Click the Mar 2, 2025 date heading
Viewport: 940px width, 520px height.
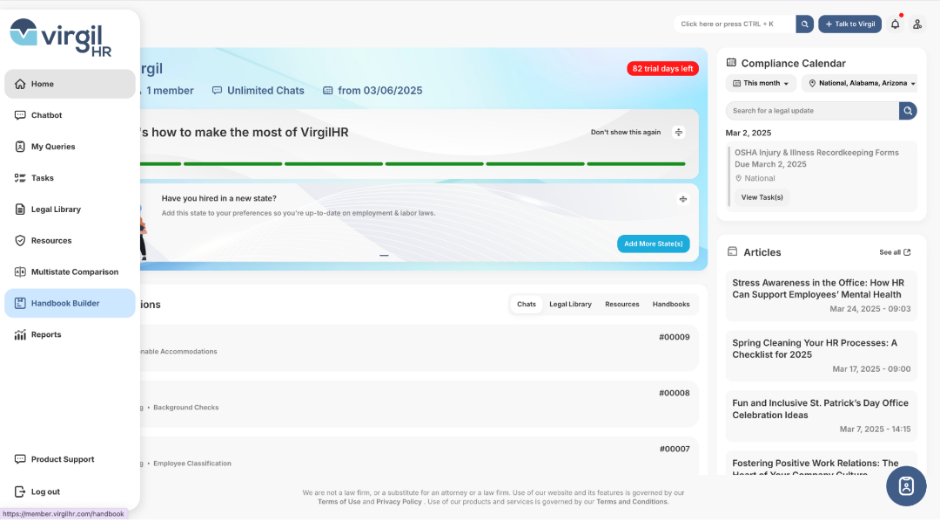tap(748, 133)
